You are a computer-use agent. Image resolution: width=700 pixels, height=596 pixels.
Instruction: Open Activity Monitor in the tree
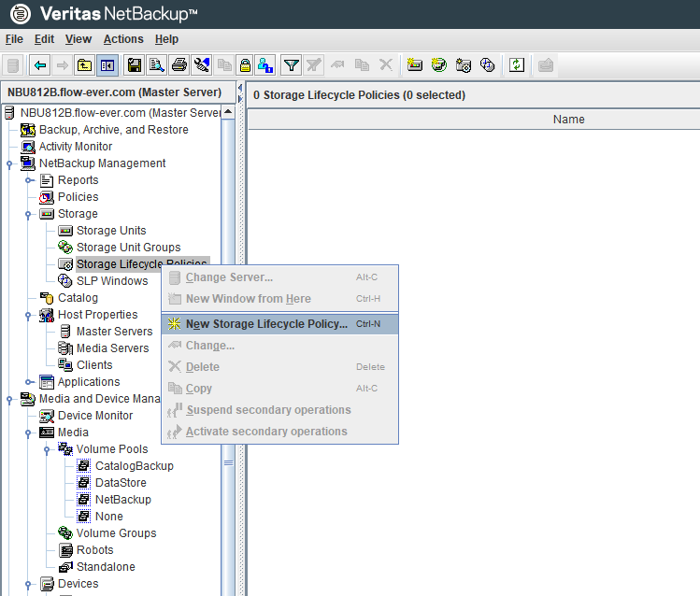[76, 147]
